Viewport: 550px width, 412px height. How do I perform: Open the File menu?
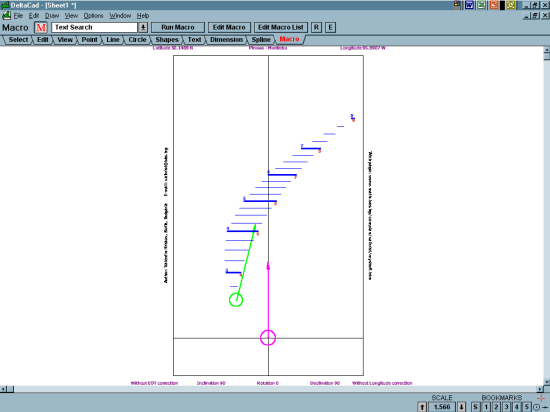pyautogui.click(x=18, y=16)
